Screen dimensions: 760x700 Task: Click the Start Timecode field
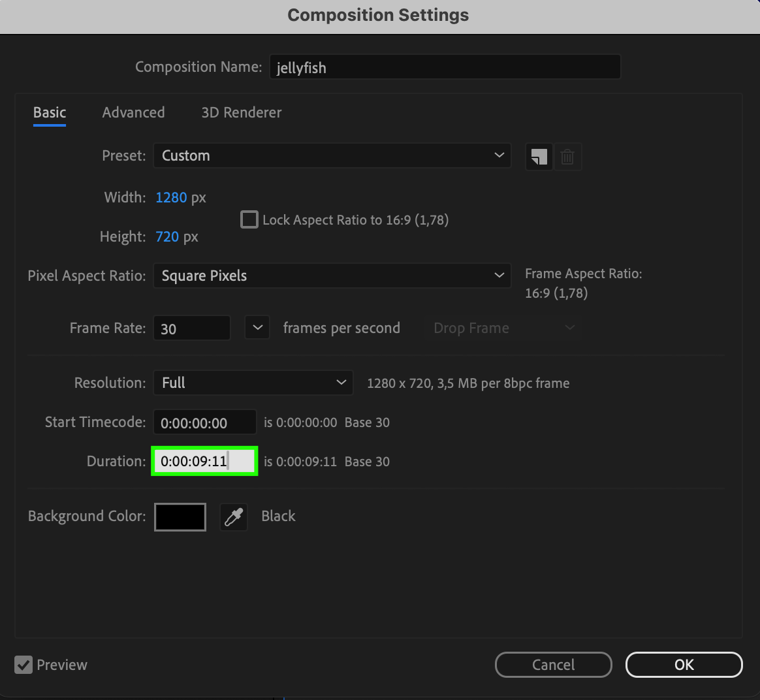point(204,422)
